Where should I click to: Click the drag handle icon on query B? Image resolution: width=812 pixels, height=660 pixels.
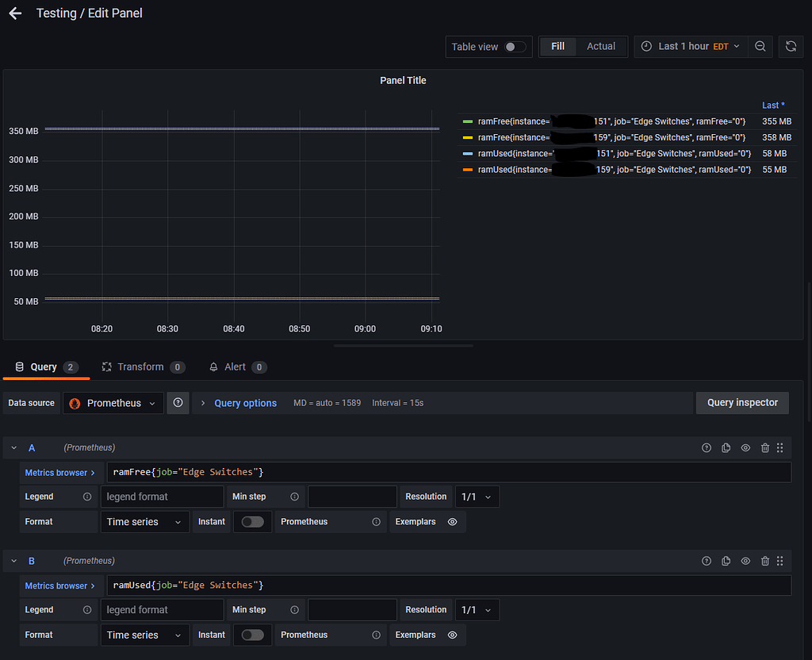pyautogui.click(x=780, y=561)
